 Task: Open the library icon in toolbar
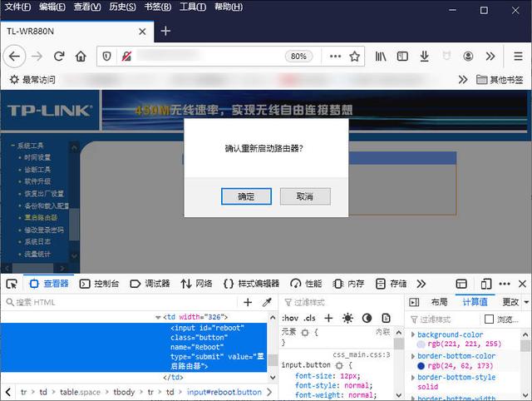(381, 57)
